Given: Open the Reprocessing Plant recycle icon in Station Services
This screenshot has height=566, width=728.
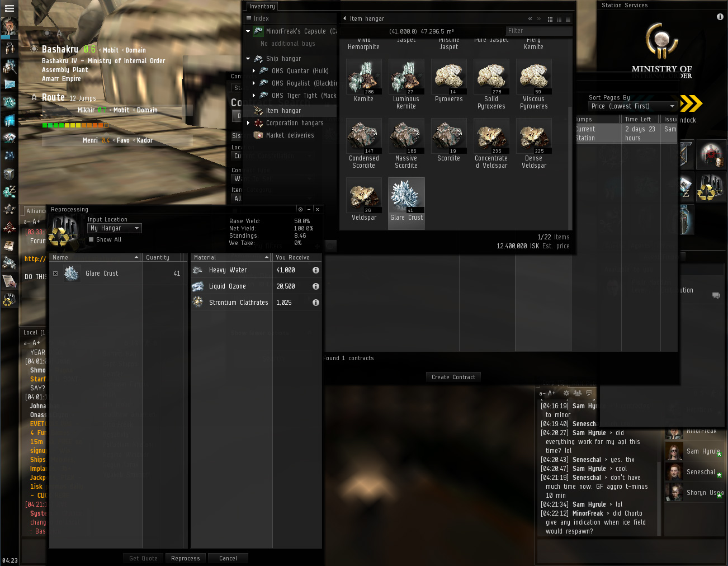Looking at the screenshot, I should click(x=711, y=187).
